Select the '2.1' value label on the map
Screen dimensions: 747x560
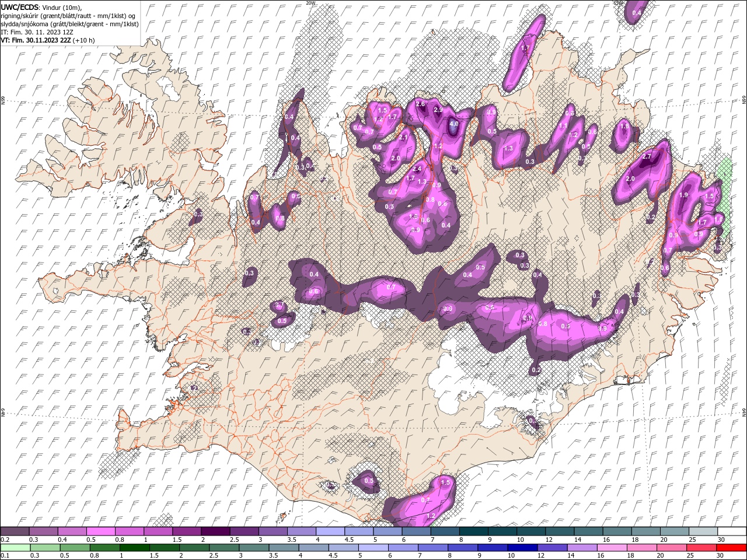tap(403, 137)
